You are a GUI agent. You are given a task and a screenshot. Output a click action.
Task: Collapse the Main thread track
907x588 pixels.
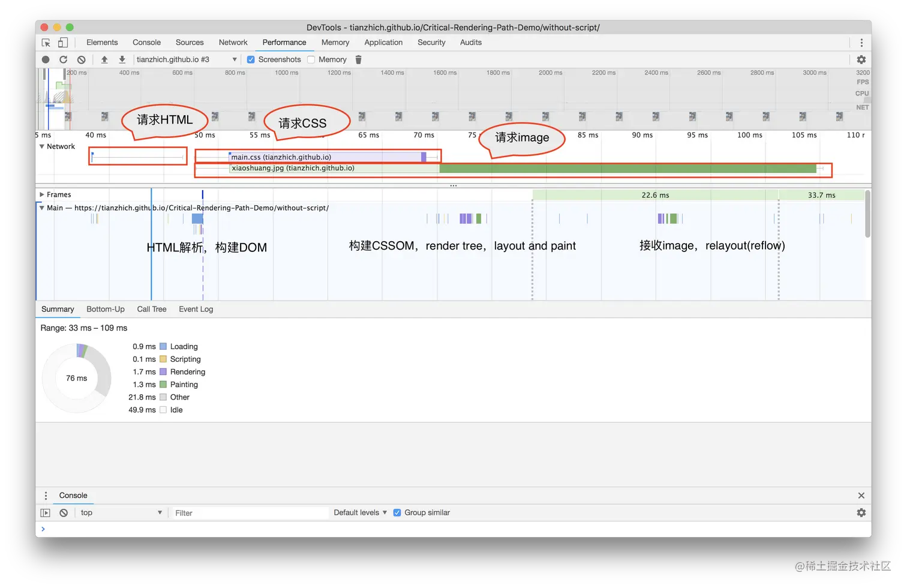tap(42, 208)
